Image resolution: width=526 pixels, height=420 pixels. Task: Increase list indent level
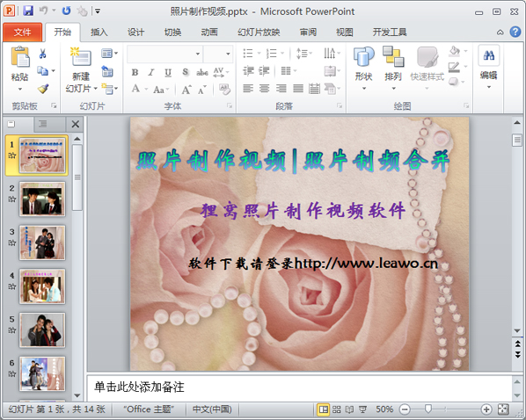tap(264, 70)
